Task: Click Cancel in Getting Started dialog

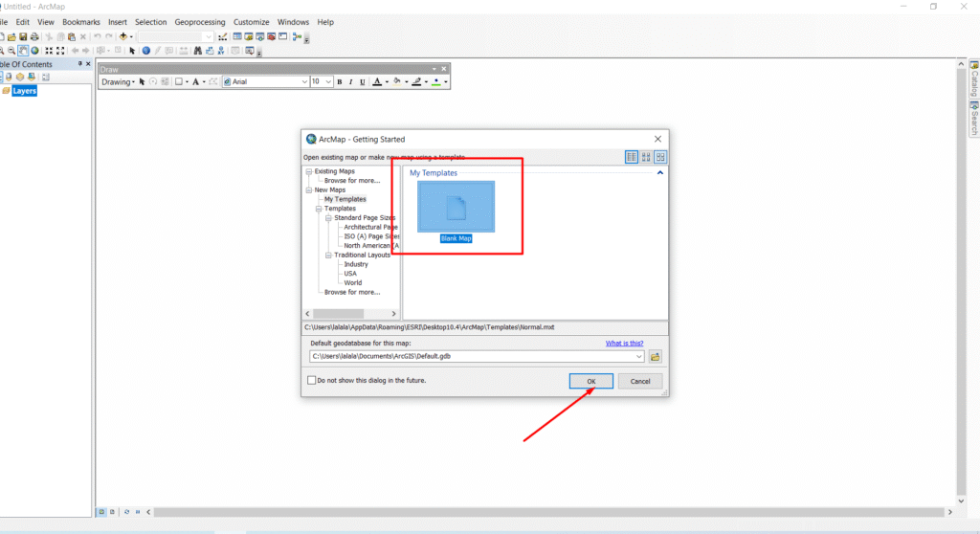Action: (x=640, y=381)
